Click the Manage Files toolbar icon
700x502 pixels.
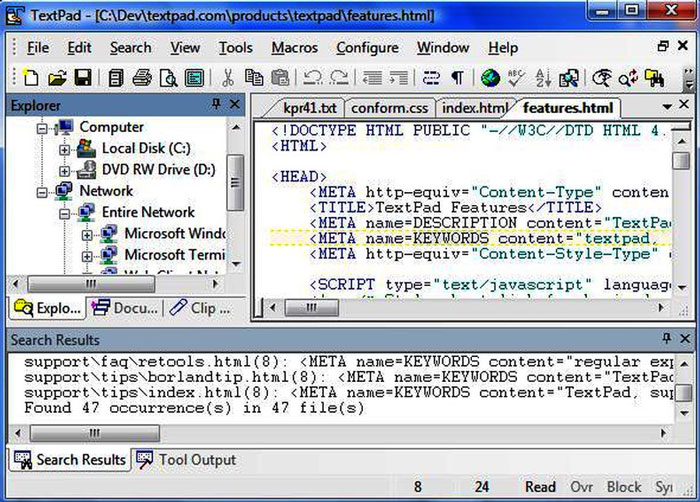point(116,78)
